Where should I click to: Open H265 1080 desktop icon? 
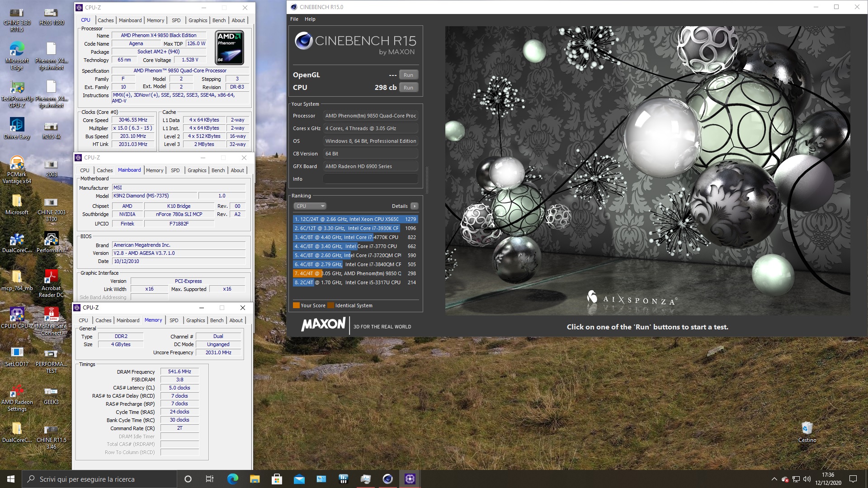[x=51, y=17]
